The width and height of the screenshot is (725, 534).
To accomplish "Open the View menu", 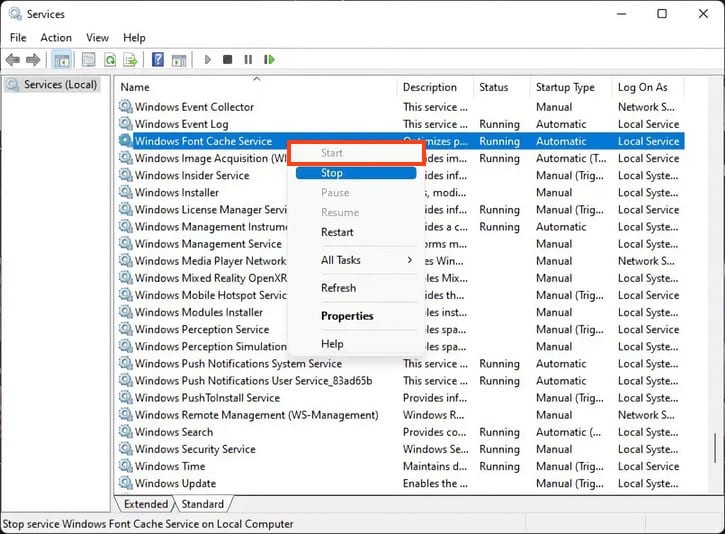I will (x=98, y=38).
